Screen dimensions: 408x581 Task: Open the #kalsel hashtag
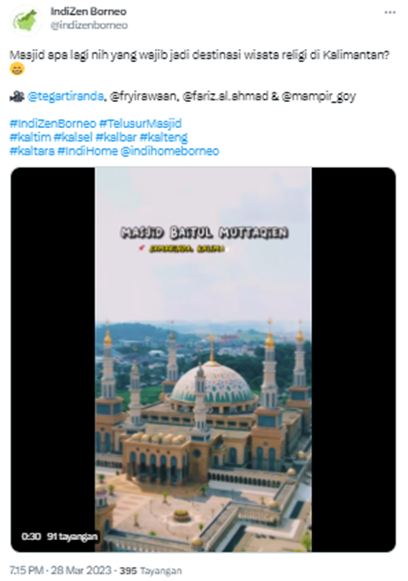[x=73, y=137]
